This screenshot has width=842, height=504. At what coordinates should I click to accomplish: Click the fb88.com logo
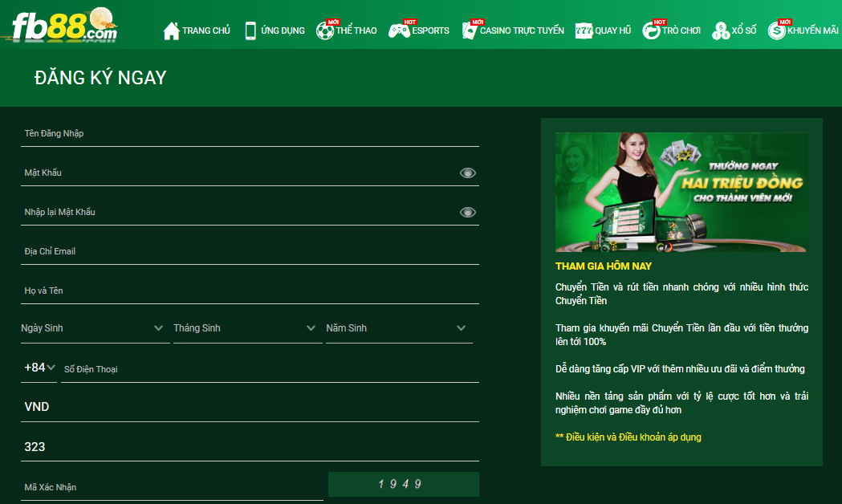point(64,24)
